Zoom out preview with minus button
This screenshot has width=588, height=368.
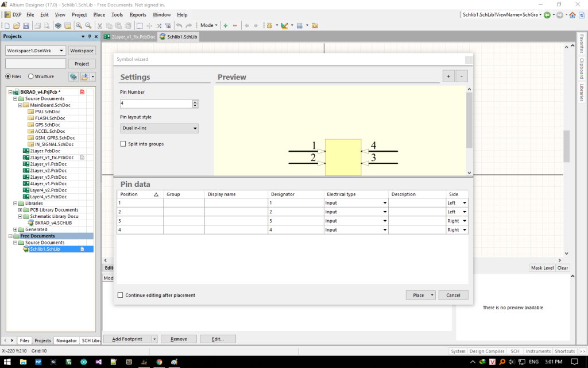[x=462, y=76]
